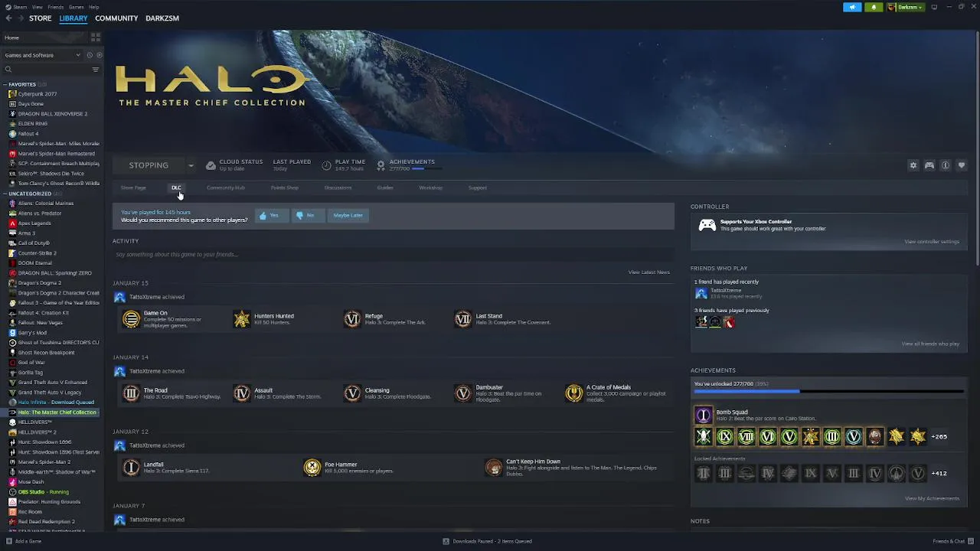Click the Maybe Later button
980x551 pixels.
(348, 216)
